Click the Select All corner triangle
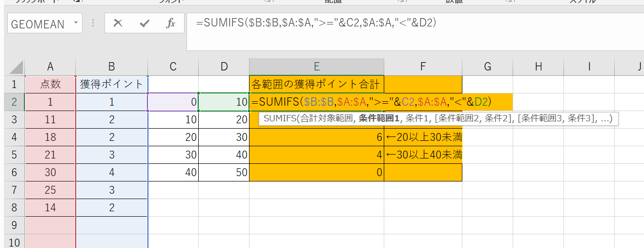The width and height of the screenshot is (644, 248). pyautogui.click(x=16, y=67)
